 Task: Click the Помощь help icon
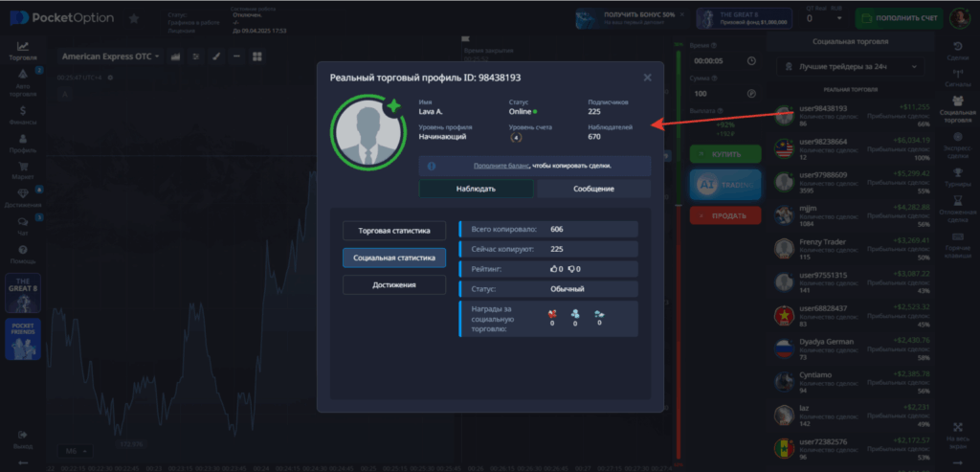click(x=22, y=253)
